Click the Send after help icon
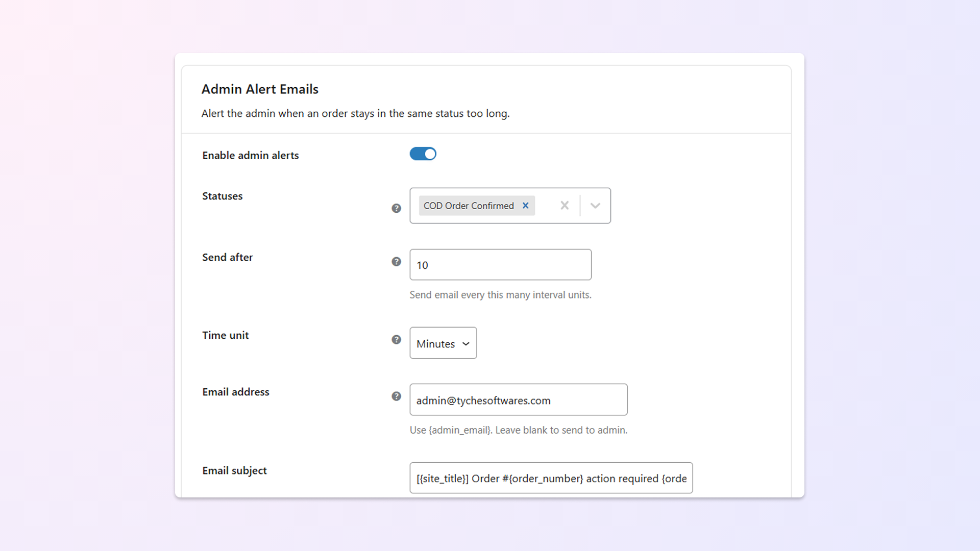Image resolution: width=980 pixels, height=551 pixels. click(396, 262)
